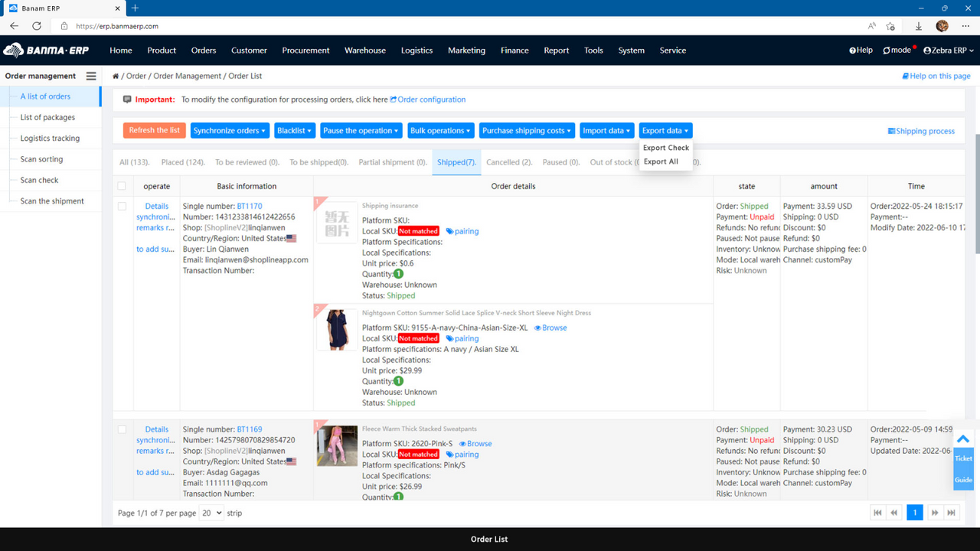Open the Zebra ERP account dropdown
This screenshot has width=980, height=551.
click(x=948, y=51)
